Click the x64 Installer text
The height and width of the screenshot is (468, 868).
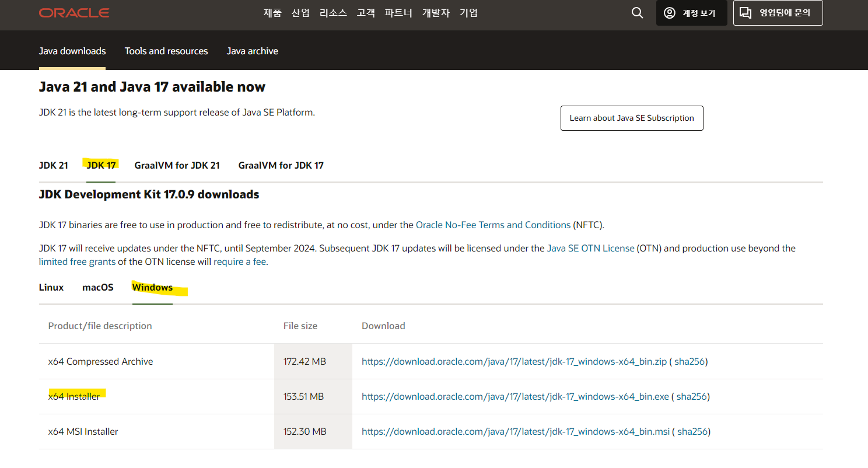74,396
